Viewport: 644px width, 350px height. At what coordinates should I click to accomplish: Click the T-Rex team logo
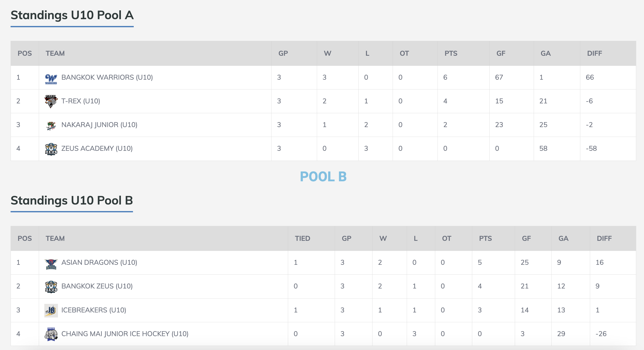51,101
